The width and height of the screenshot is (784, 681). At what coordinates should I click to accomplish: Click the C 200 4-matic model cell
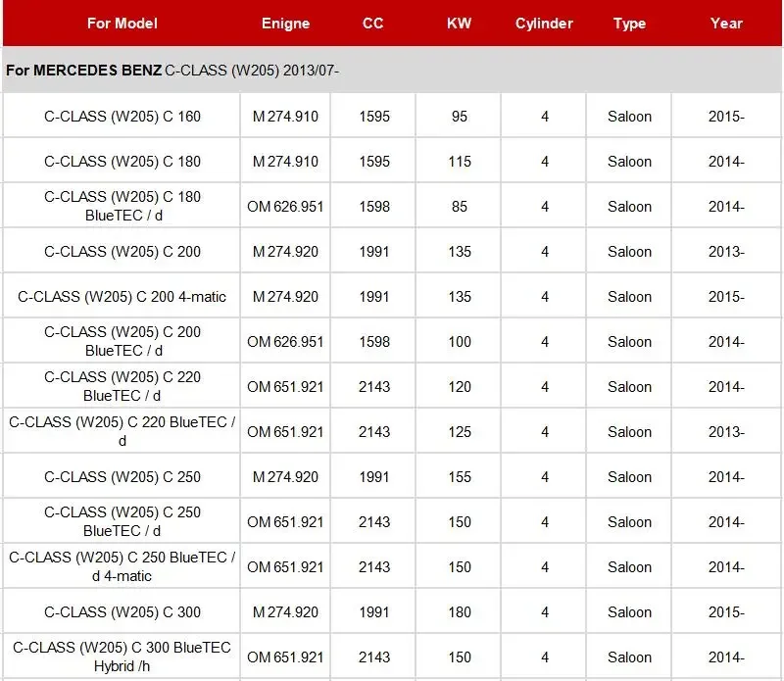(x=122, y=297)
